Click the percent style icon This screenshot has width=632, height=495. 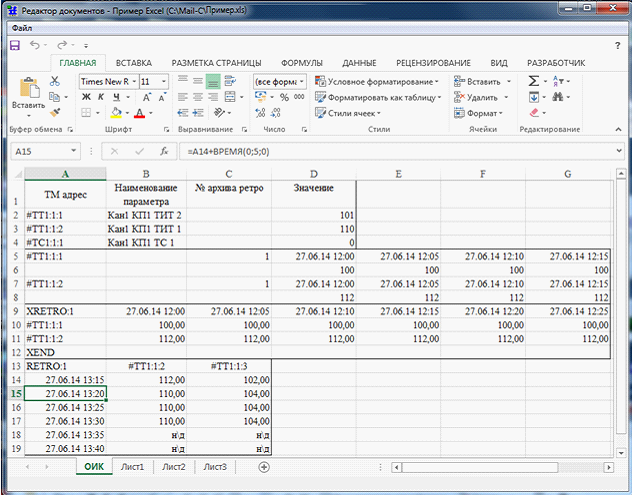click(285, 97)
